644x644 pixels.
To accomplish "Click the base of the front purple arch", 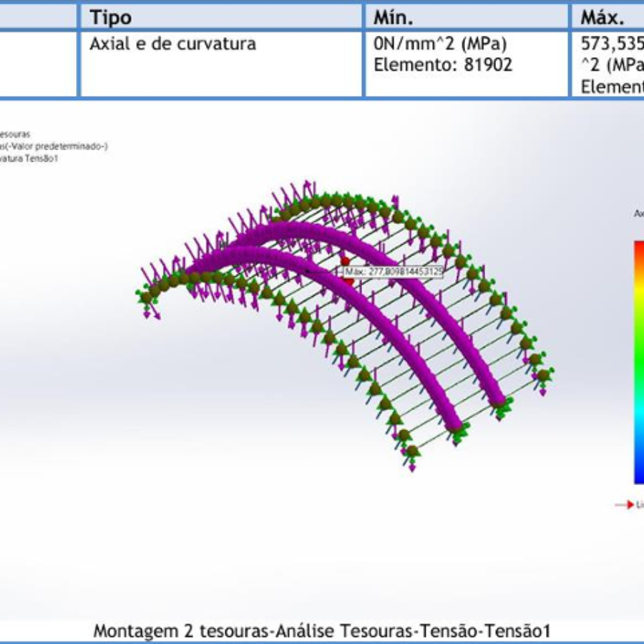I will (x=453, y=426).
